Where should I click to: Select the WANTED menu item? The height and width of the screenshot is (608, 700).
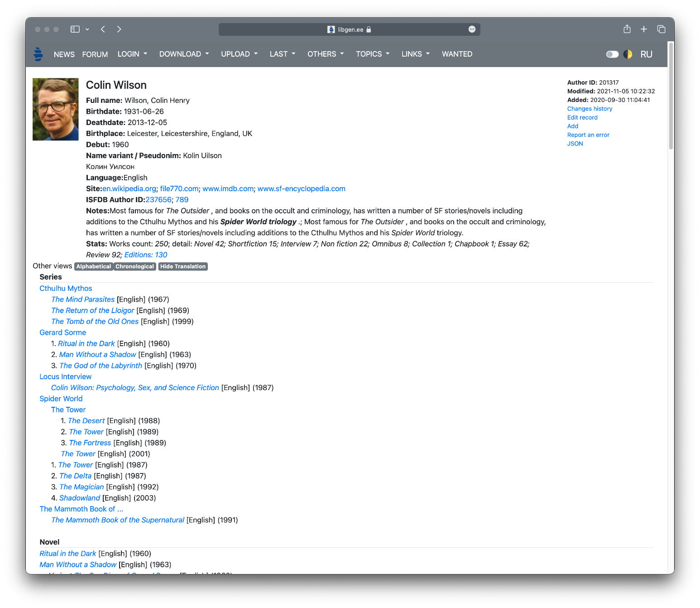(457, 54)
